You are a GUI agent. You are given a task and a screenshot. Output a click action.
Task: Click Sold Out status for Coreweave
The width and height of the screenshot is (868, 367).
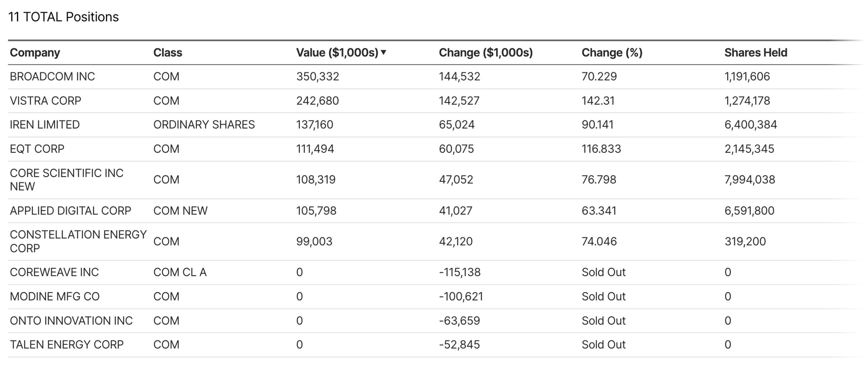click(x=603, y=272)
